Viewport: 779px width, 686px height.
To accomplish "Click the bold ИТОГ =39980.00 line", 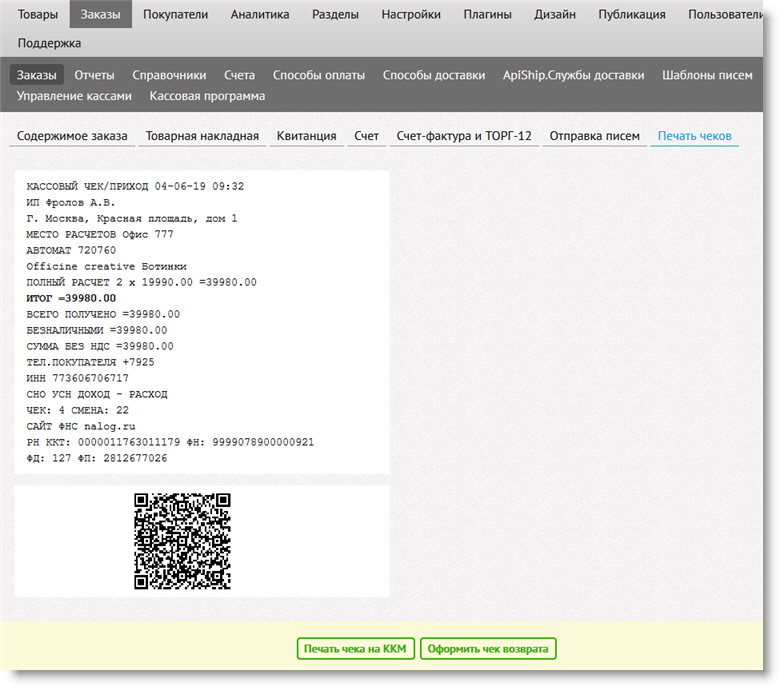I will coord(71,298).
